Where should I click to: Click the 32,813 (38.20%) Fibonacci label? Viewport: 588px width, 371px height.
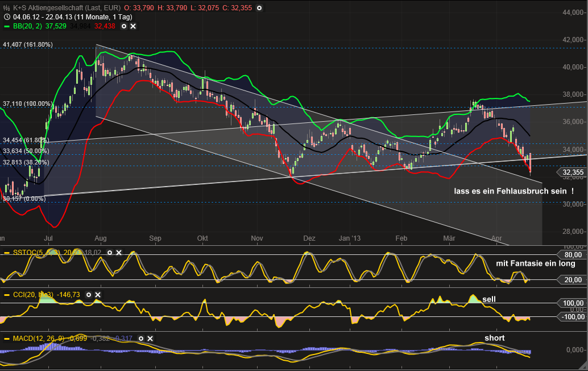(x=26, y=162)
